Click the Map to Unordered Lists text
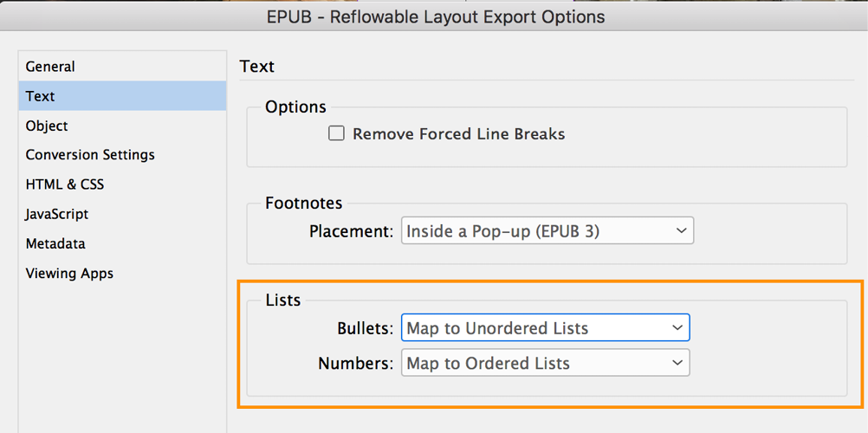868x433 pixels. pyautogui.click(x=497, y=328)
